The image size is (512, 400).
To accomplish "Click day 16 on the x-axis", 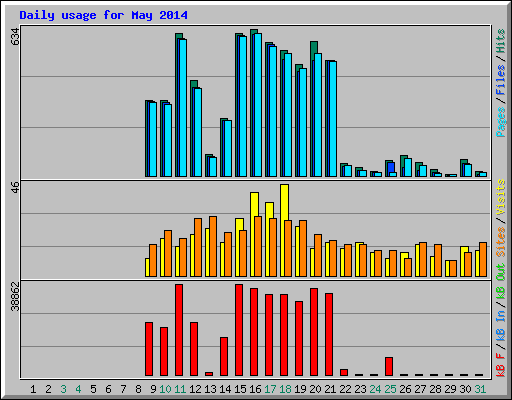I will 255,389.
